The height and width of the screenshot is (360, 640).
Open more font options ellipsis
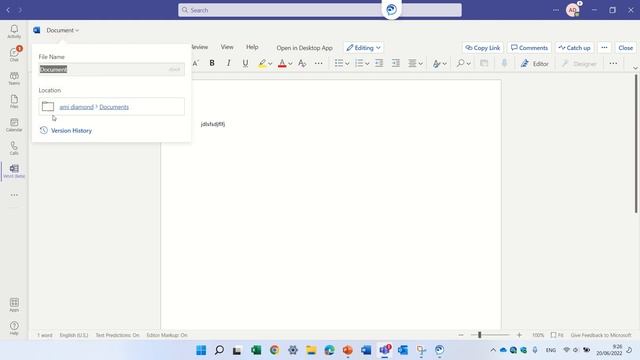coord(318,63)
